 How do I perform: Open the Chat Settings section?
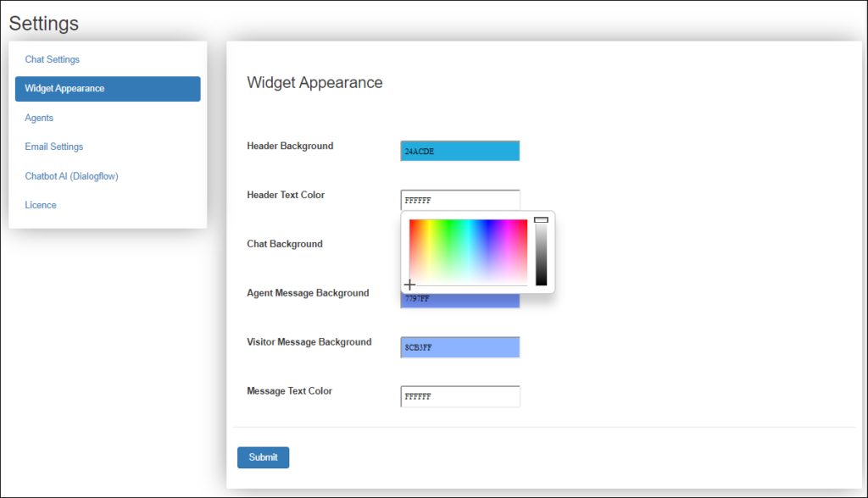pyautogui.click(x=52, y=59)
